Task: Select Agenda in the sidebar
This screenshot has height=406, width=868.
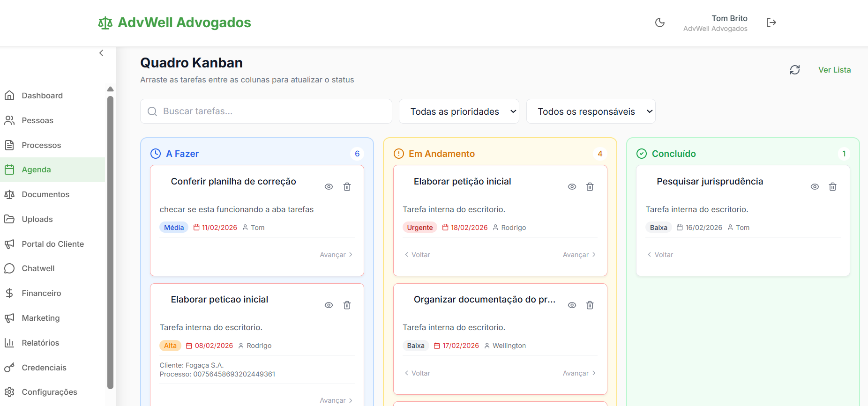Action: coord(52,170)
